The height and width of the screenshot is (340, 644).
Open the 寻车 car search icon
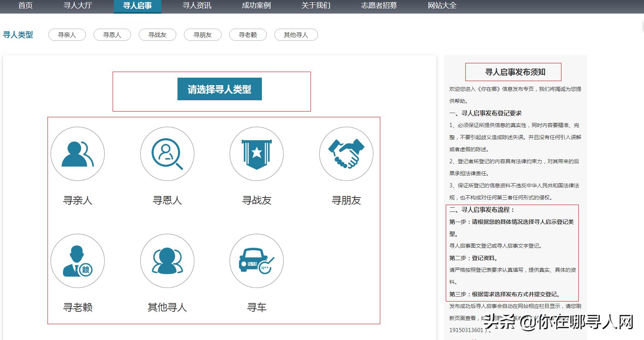pos(256,260)
